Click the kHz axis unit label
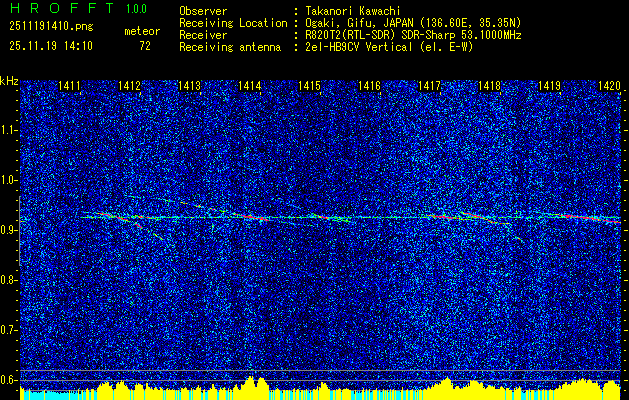This screenshot has width=629, height=400. [9, 81]
